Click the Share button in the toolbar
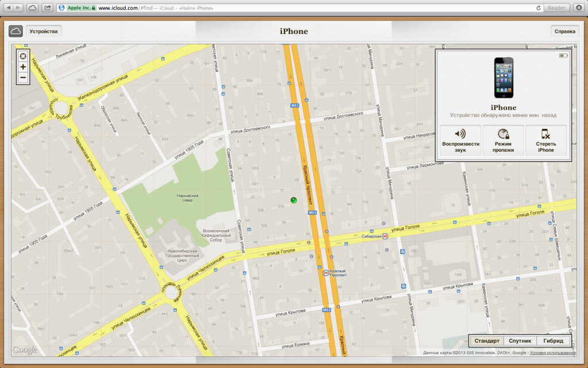The width and height of the screenshot is (588, 368). coord(47,7)
